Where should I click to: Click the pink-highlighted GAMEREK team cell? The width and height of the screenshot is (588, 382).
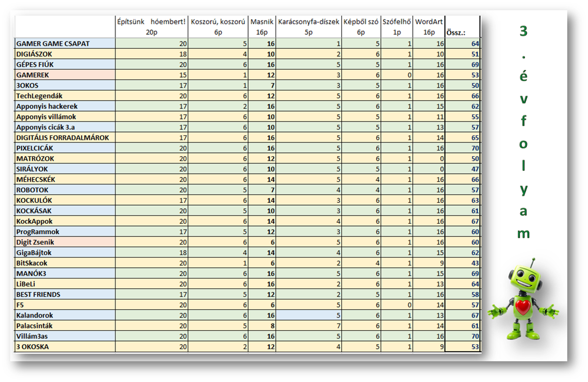click(65, 75)
